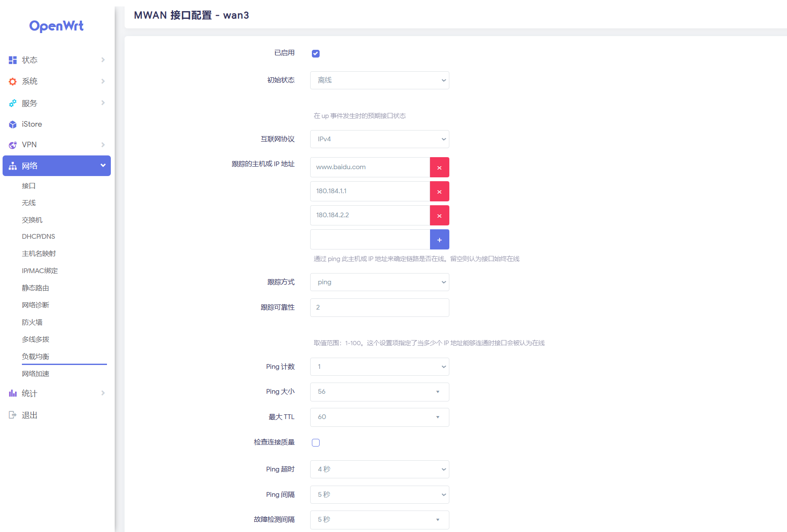
Task: Open iStore via its cube icon
Action: pos(12,125)
